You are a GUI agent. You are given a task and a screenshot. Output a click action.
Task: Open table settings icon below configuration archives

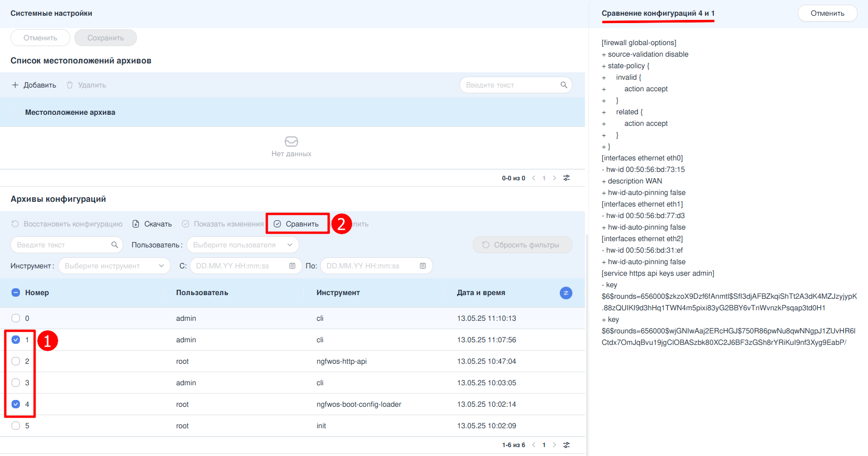coord(567,445)
